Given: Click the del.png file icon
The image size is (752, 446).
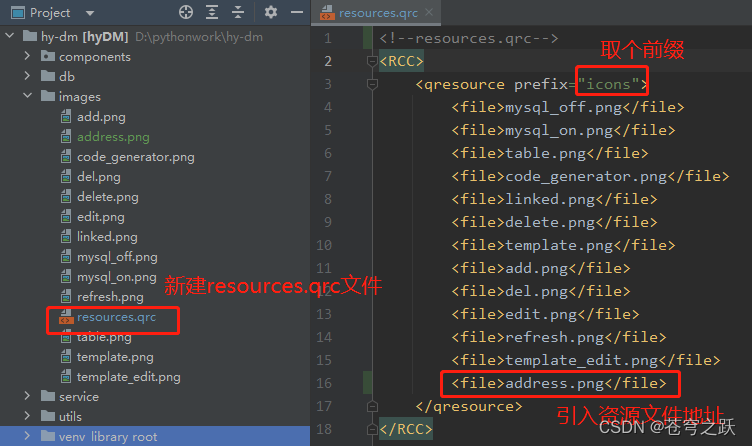Looking at the screenshot, I should coord(66,176).
